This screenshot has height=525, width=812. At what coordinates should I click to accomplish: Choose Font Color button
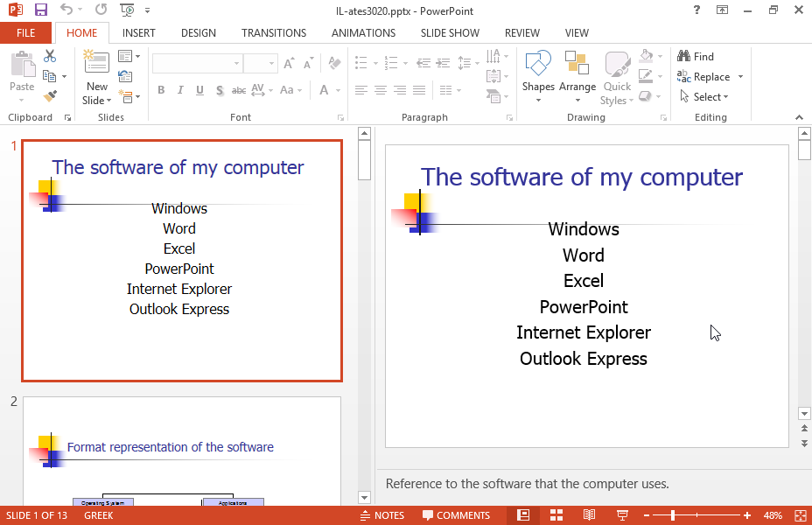(x=324, y=90)
